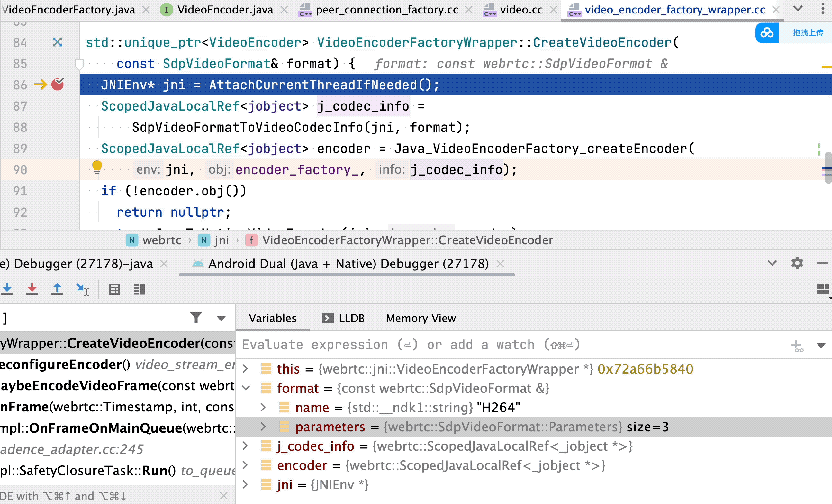Click the Force Step Into red arrow
832x504 pixels.
point(32,289)
